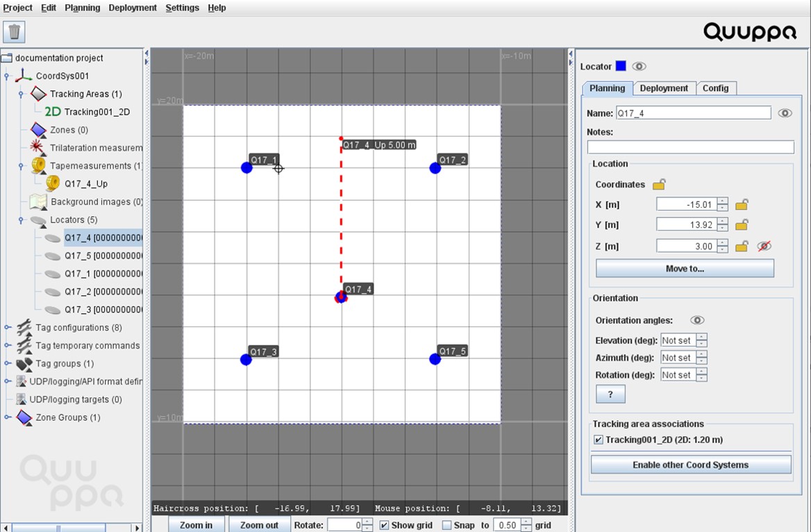Select locator Q17_3 dot on the map
The height and width of the screenshot is (532, 811).
246,360
